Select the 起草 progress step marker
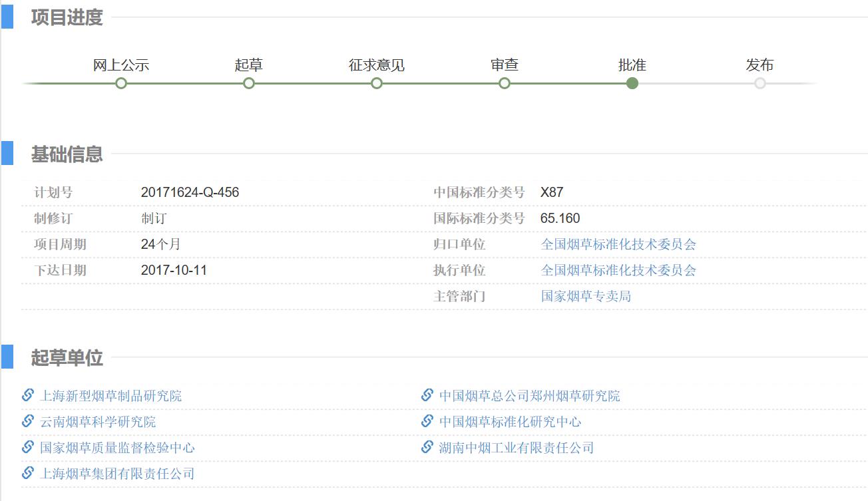The width and height of the screenshot is (868, 501). coord(249,83)
